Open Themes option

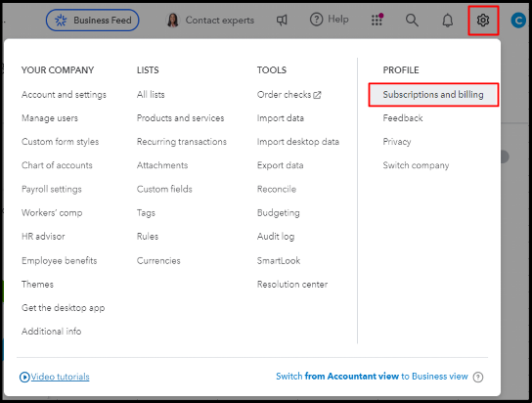[38, 284]
